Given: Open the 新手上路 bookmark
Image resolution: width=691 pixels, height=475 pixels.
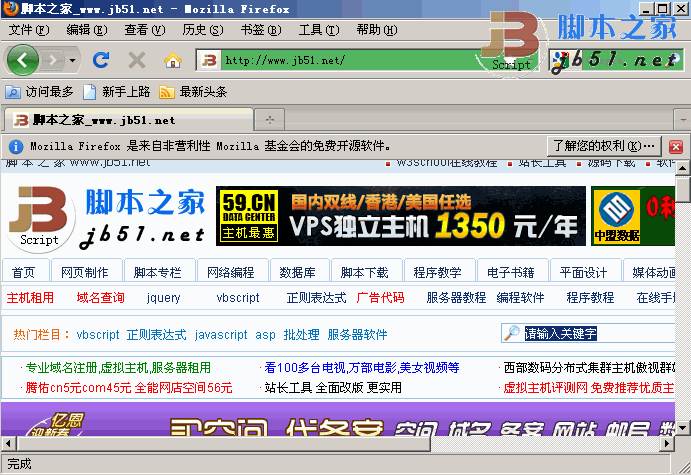Looking at the screenshot, I should click(116, 92).
